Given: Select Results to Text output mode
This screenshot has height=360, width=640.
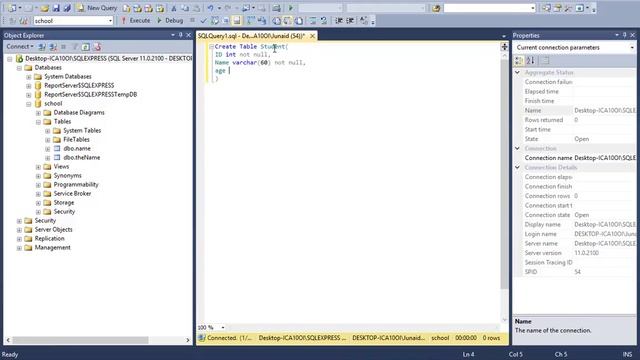Looking at the screenshot, I should [x=276, y=20].
